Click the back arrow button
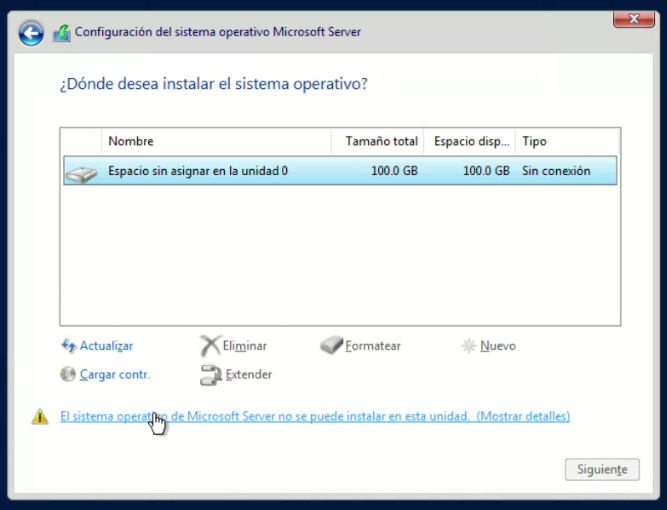Screen dimensions: 667x510 click(x=31, y=33)
